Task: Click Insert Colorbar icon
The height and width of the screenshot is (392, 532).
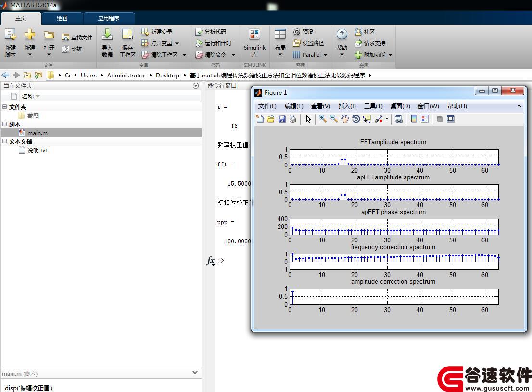Action: click(414, 119)
